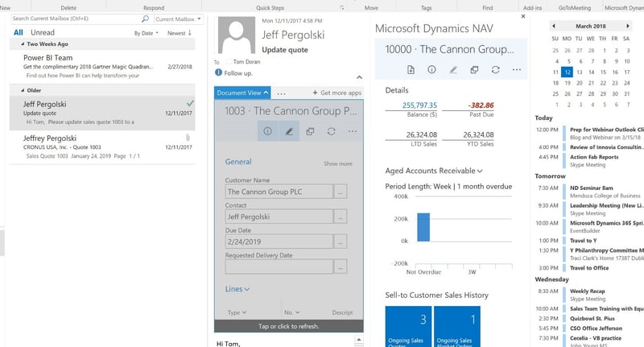Collapse the Older message group
This screenshot has height=347, width=644.
pyautogui.click(x=23, y=90)
